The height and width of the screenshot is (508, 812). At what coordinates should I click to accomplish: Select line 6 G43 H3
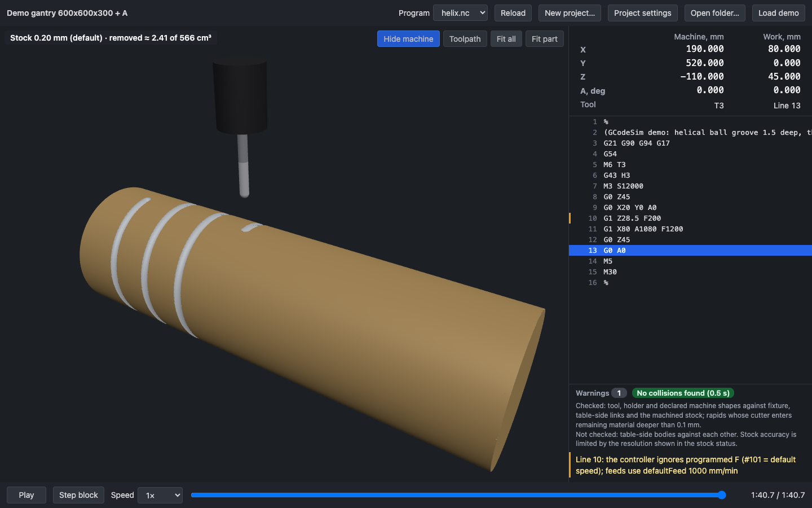[x=690, y=176]
